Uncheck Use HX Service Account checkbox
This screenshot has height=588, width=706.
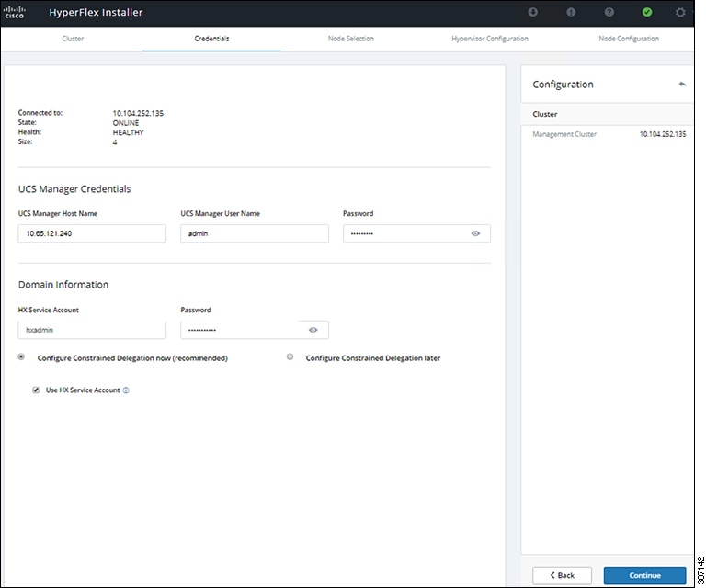[x=36, y=390]
